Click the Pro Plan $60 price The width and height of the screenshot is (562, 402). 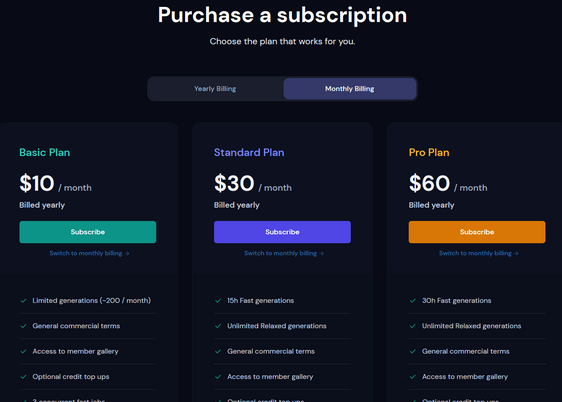pos(429,183)
